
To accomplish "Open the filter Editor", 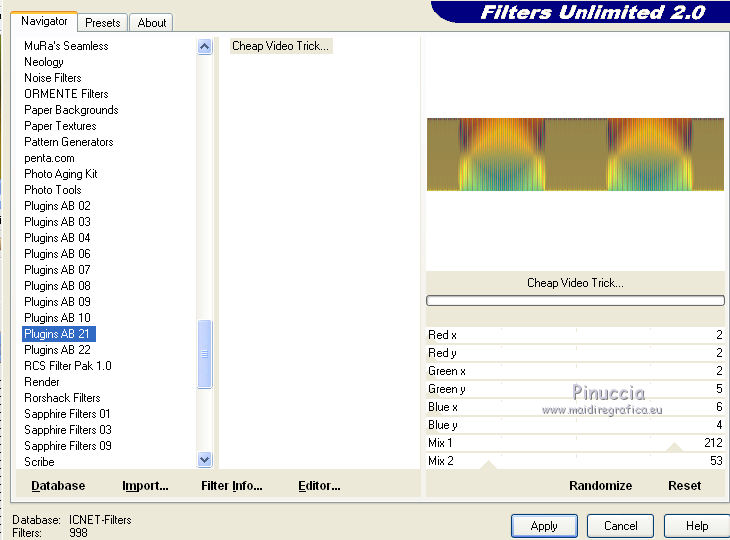I will (319, 486).
